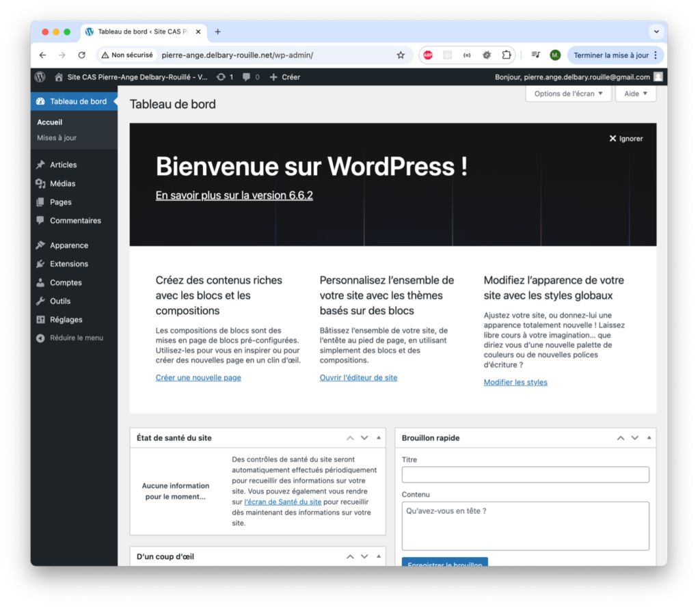This screenshot has width=700, height=609.
Task: Click the home icon beside the site name
Action: [x=59, y=77]
